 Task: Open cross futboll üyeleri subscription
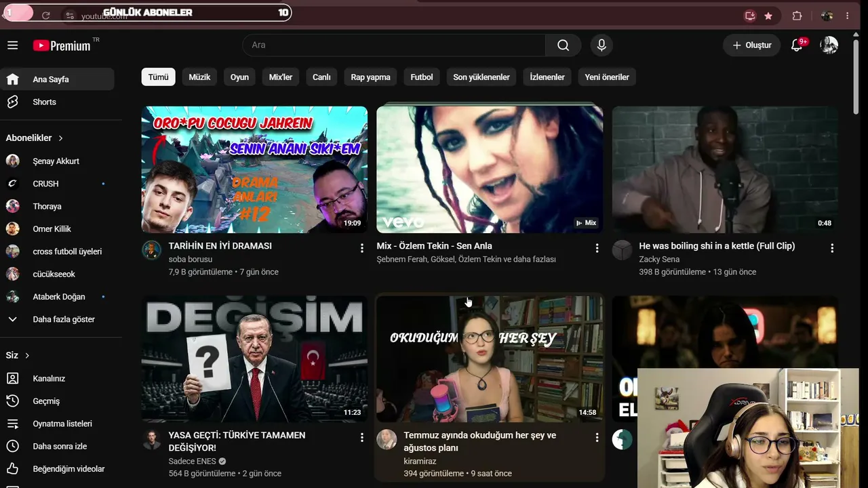(57, 251)
